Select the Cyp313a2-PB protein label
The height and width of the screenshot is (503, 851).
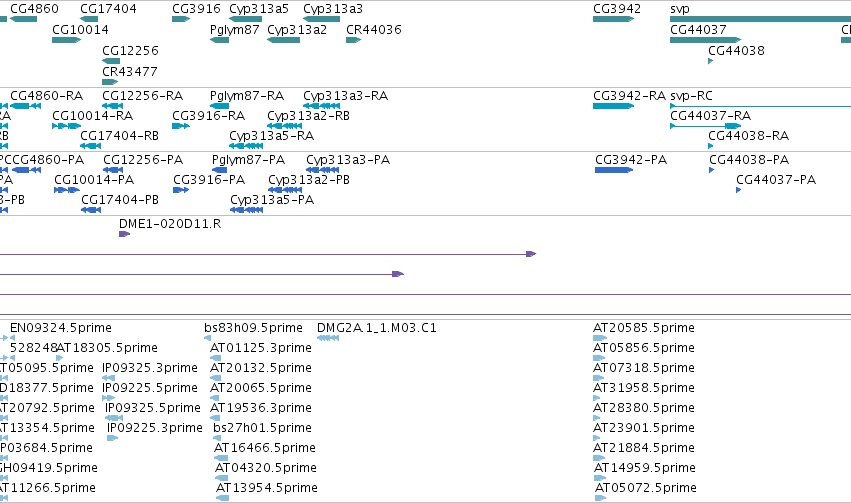pyautogui.click(x=309, y=180)
